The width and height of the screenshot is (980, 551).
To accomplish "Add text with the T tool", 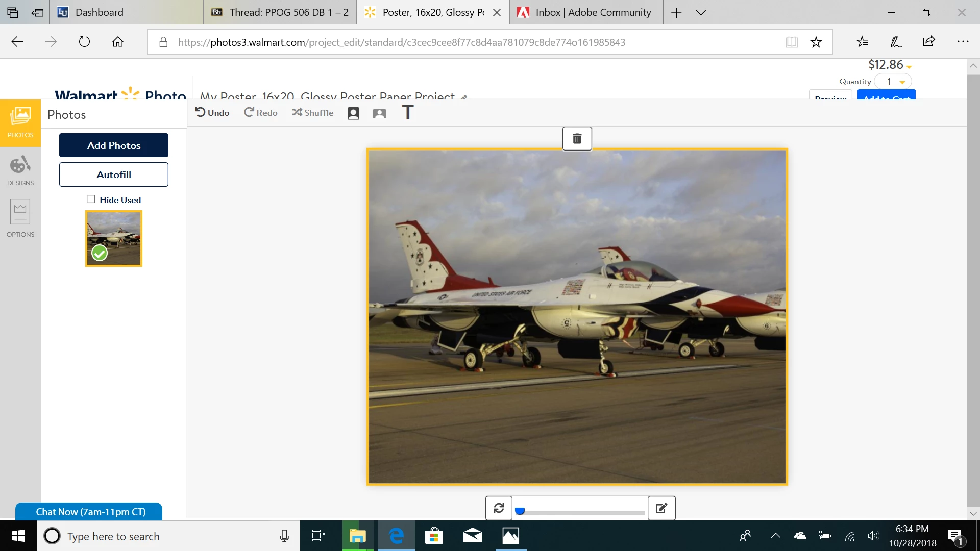I will click(x=407, y=112).
